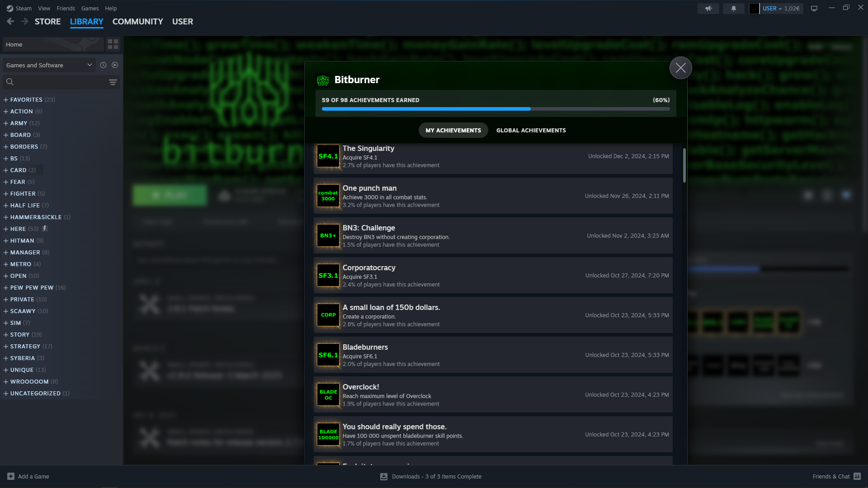
Task: Close the Bitburner achievements dialog
Action: click(x=680, y=68)
